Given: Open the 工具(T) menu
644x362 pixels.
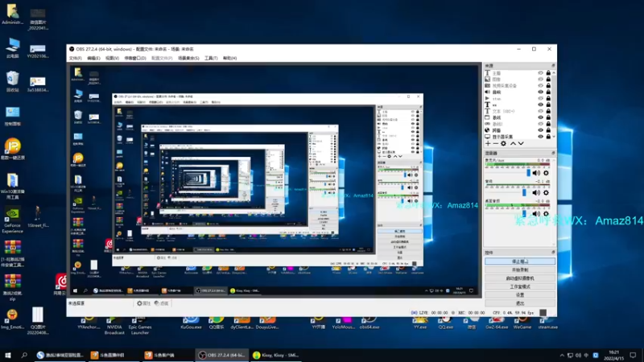Looking at the screenshot, I should [211, 58].
